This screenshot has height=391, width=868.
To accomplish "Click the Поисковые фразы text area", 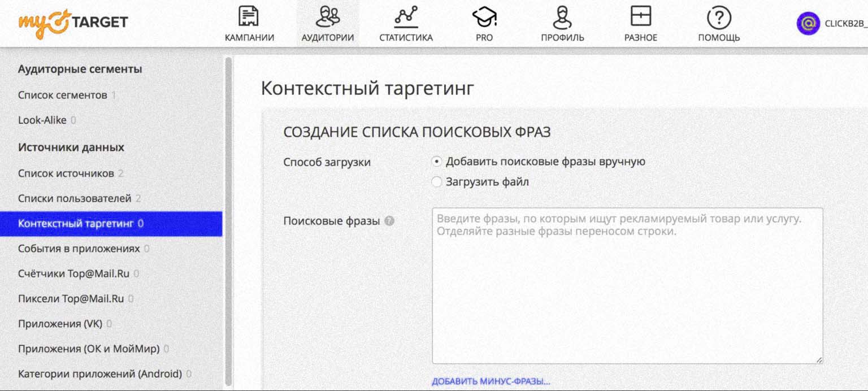I will click(x=627, y=286).
